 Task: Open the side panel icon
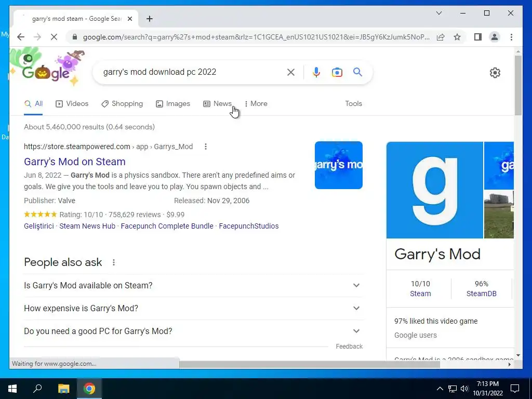[x=478, y=37]
